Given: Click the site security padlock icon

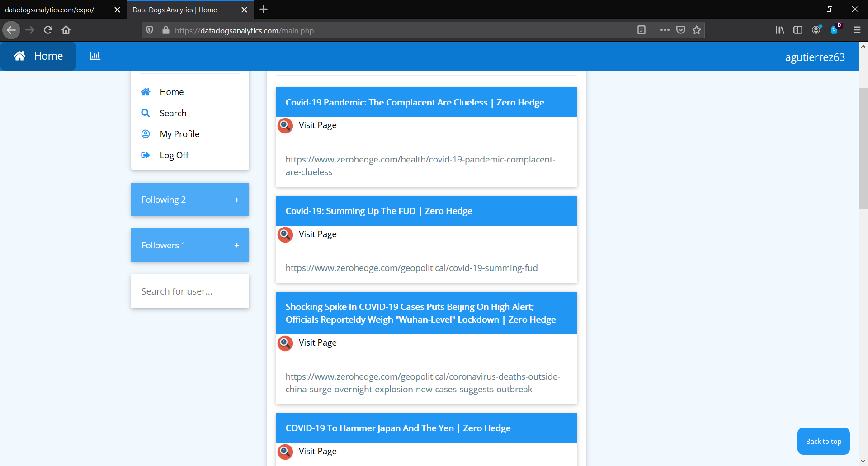Looking at the screenshot, I should [166, 30].
